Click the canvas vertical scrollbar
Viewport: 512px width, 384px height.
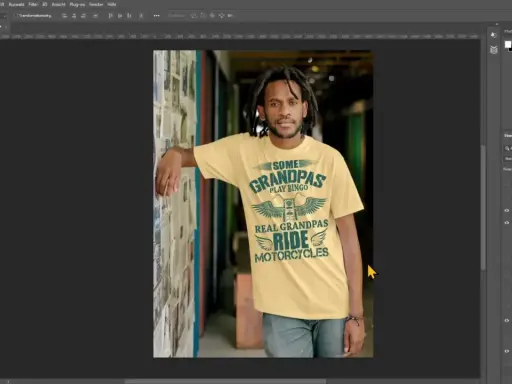point(483,207)
